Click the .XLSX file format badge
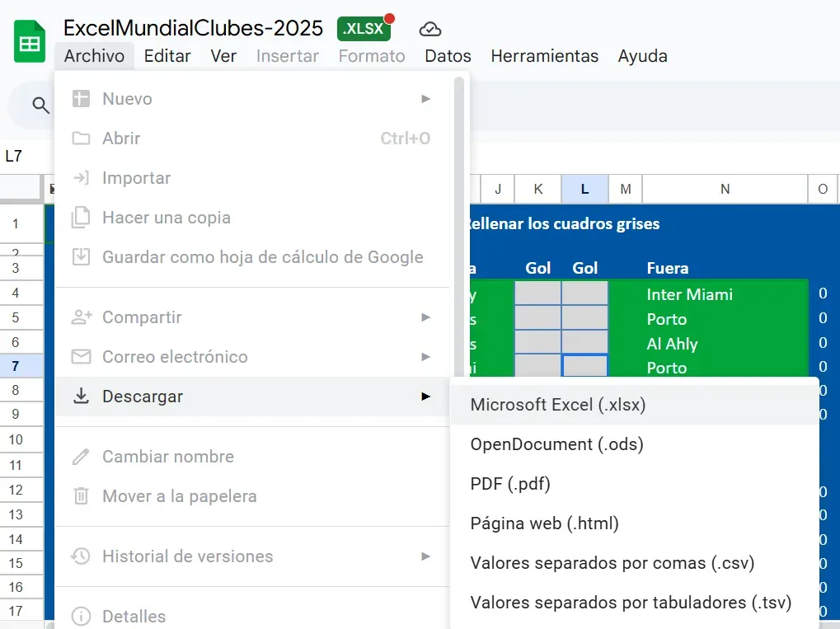The image size is (840, 629). pos(364,29)
